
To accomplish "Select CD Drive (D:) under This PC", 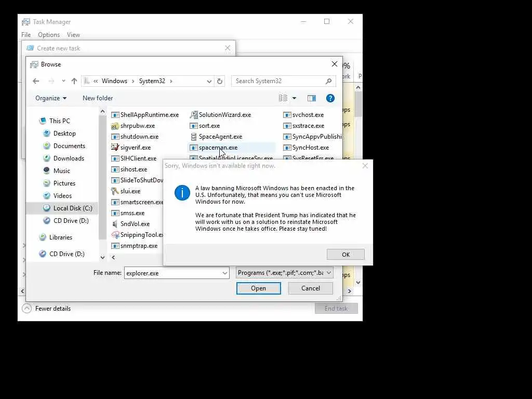I will (x=71, y=220).
